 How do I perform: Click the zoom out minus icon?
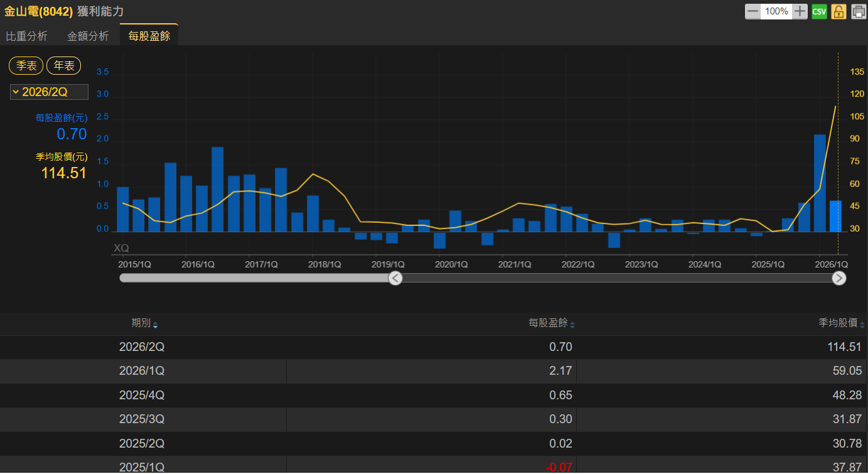pyautogui.click(x=753, y=11)
